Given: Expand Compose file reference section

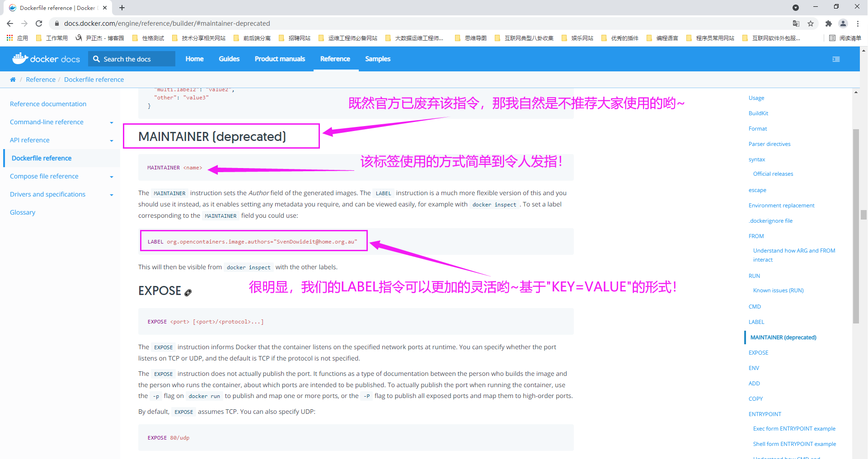Looking at the screenshot, I should point(111,177).
